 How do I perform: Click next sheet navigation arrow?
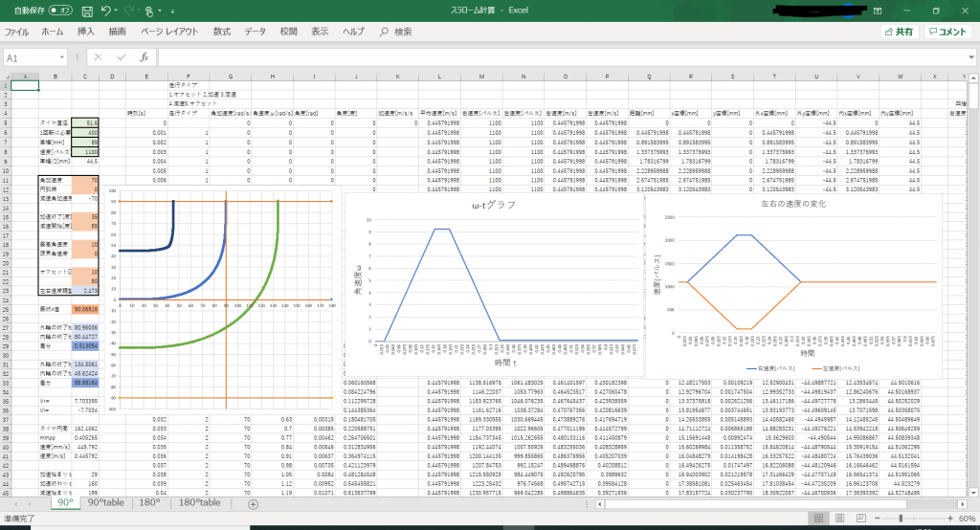point(32,504)
